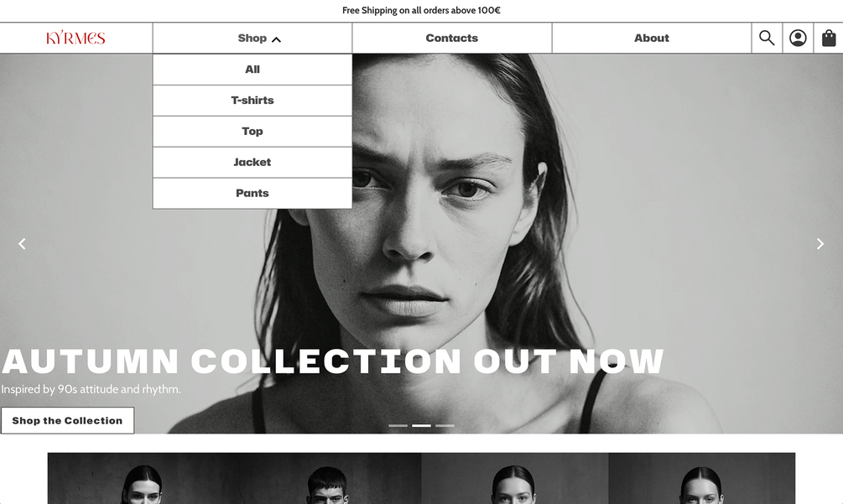Advance to next hero slide arrow
The height and width of the screenshot is (504, 843).
[820, 244]
